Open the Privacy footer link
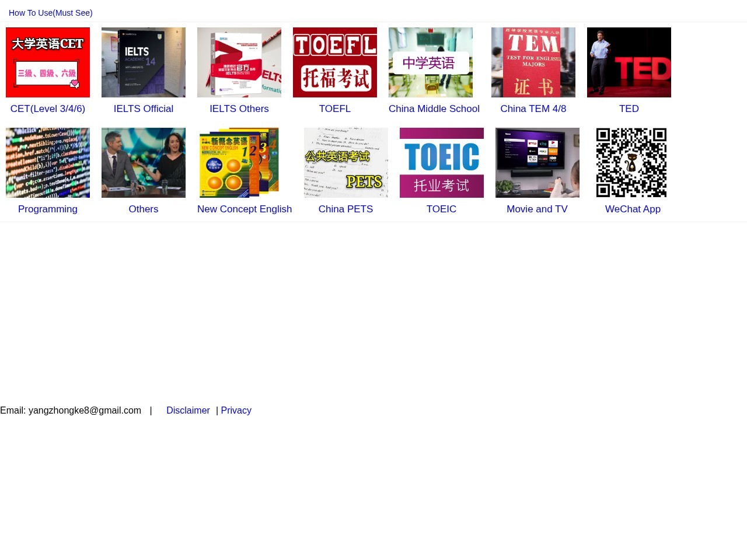This screenshot has width=747, height=560. coord(236,410)
